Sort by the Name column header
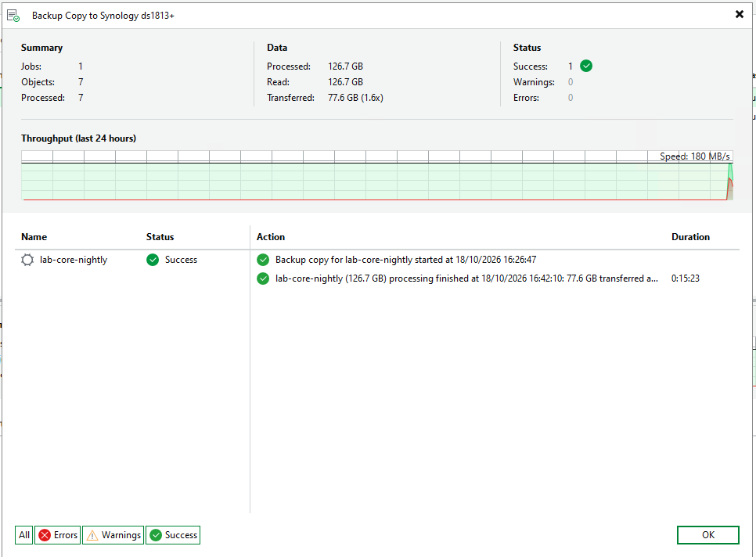The height and width of the screenshot is (557, 756). (34, 237)
